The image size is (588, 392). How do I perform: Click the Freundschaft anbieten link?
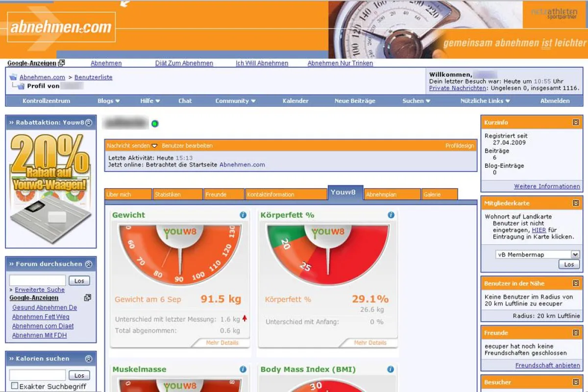point(548,366)
